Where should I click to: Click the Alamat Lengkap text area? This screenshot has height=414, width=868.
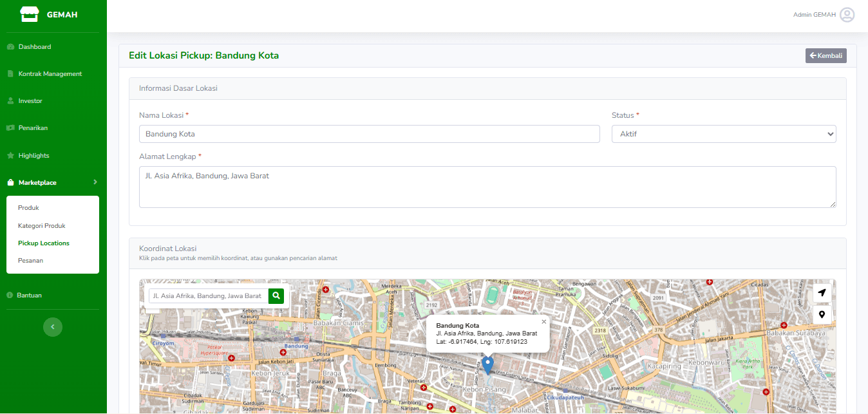pyautogui.click(x=487, y=187)
